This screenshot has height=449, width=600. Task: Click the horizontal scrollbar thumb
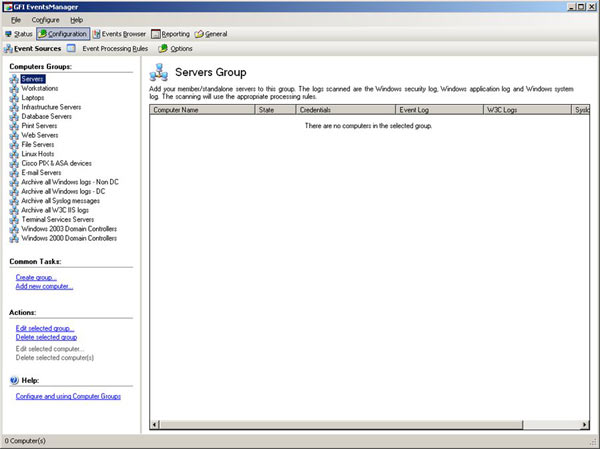[341, 425]
